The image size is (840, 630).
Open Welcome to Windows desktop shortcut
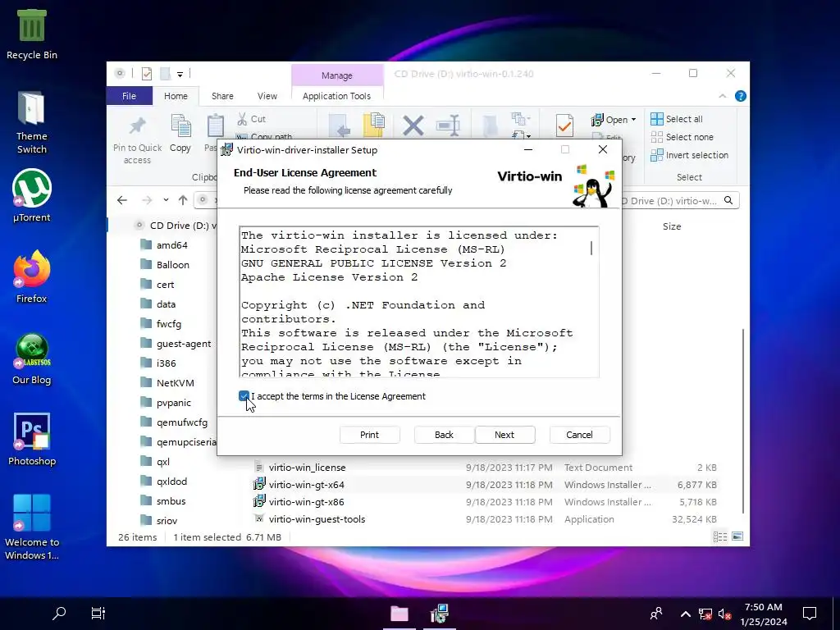pyautogui.click(x=32, y=527)
